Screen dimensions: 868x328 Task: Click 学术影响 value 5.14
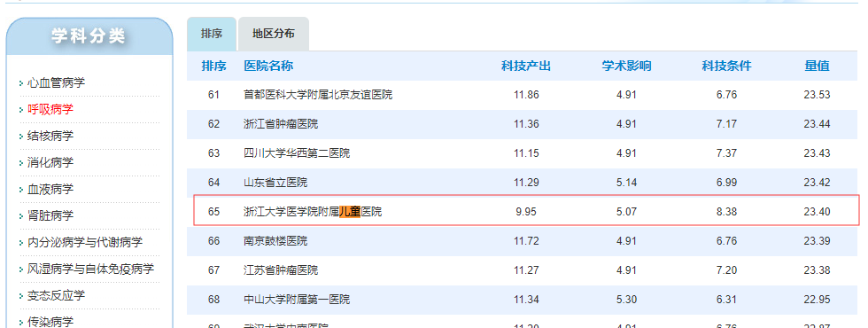coord(627,183)
